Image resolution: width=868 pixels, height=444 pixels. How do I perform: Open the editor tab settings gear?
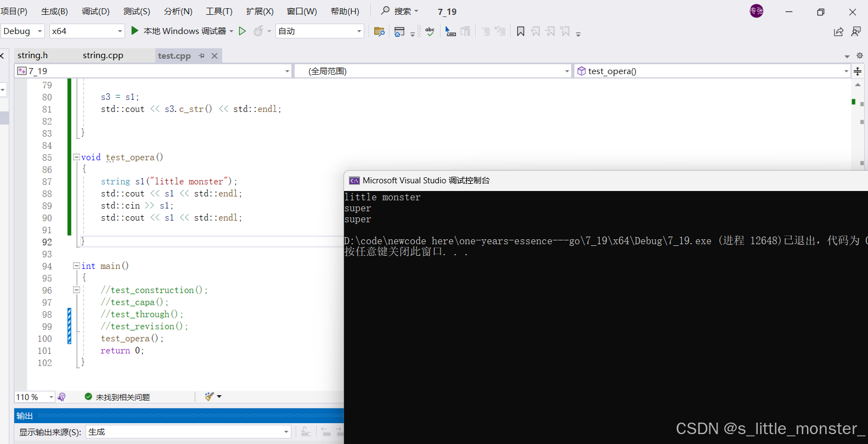[x=860, y=55]
